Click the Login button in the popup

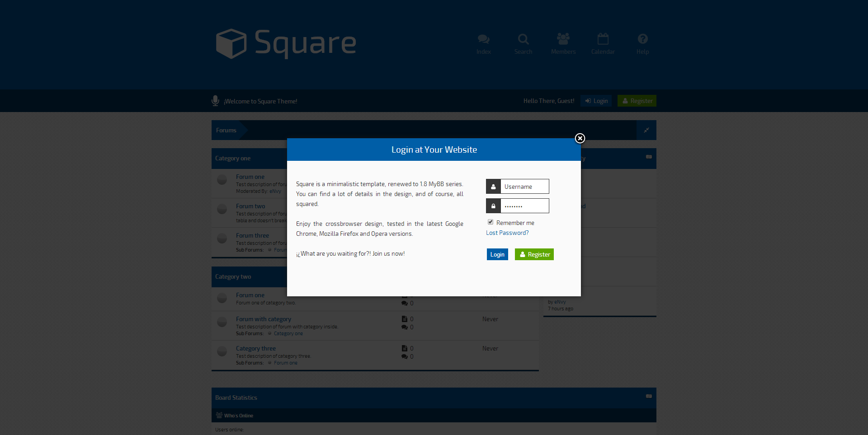497,254
